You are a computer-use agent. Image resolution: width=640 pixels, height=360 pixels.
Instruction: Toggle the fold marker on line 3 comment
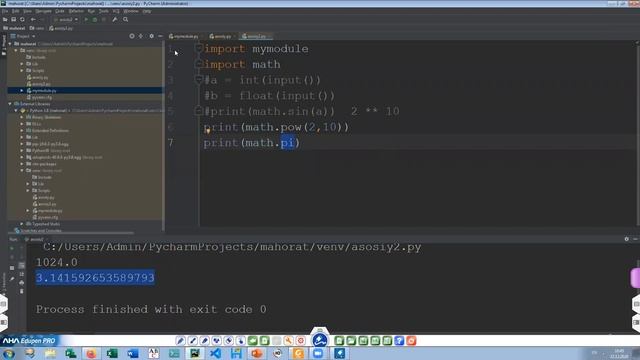click(x=198, y=79)
